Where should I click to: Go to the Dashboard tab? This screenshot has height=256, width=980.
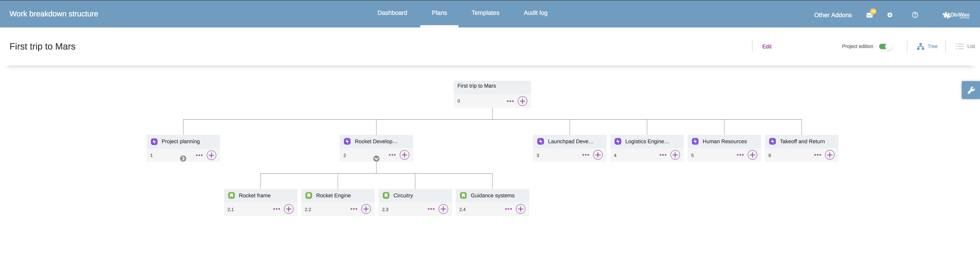pos(392,13)
